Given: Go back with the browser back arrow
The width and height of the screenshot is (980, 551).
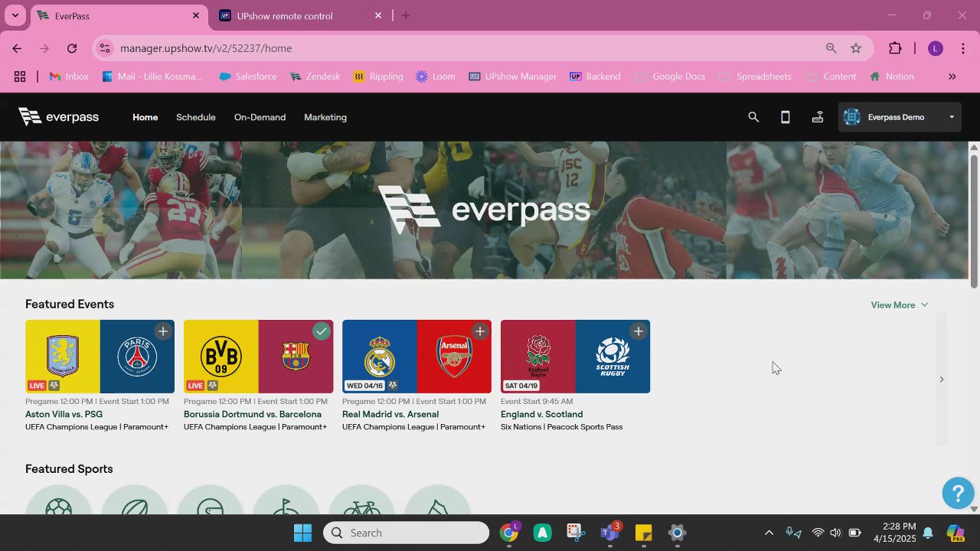Looking at the screenshot, I should [17, 48].
